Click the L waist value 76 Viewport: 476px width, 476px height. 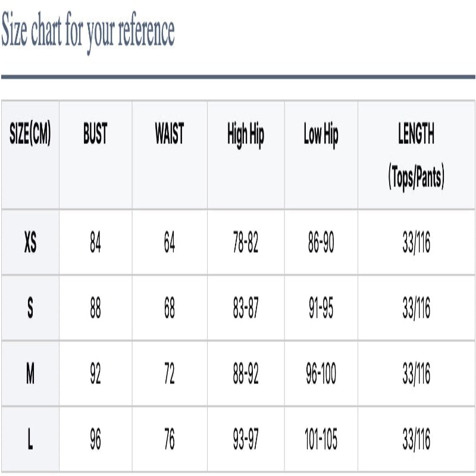click(x=170, y=440)
